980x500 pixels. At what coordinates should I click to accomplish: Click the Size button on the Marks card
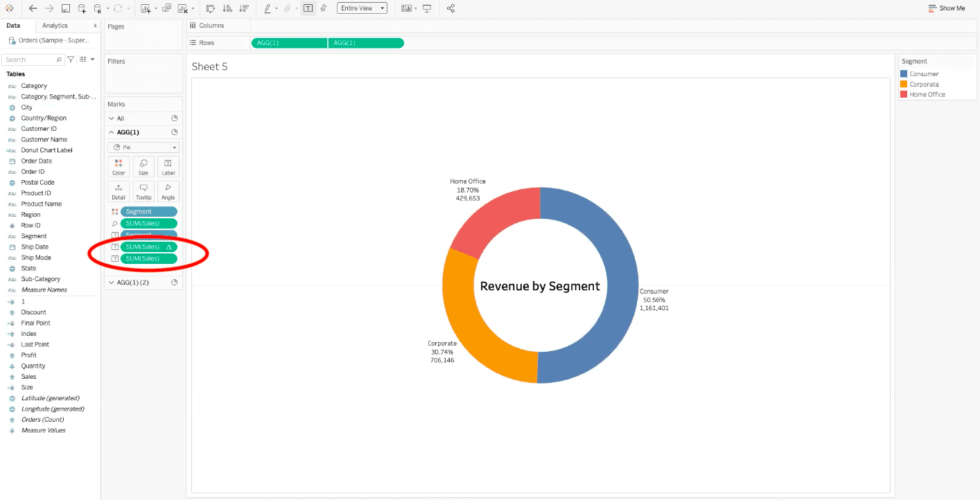(x=143, y=166)
